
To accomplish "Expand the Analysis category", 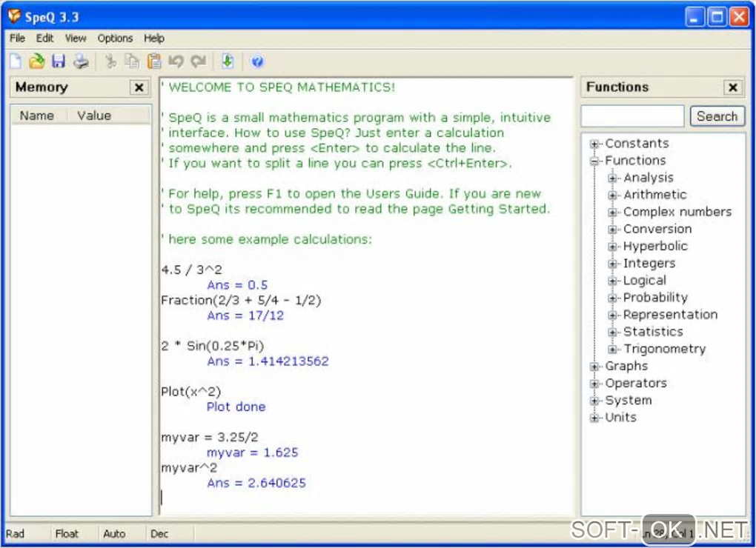I will [x=612, y=178].
